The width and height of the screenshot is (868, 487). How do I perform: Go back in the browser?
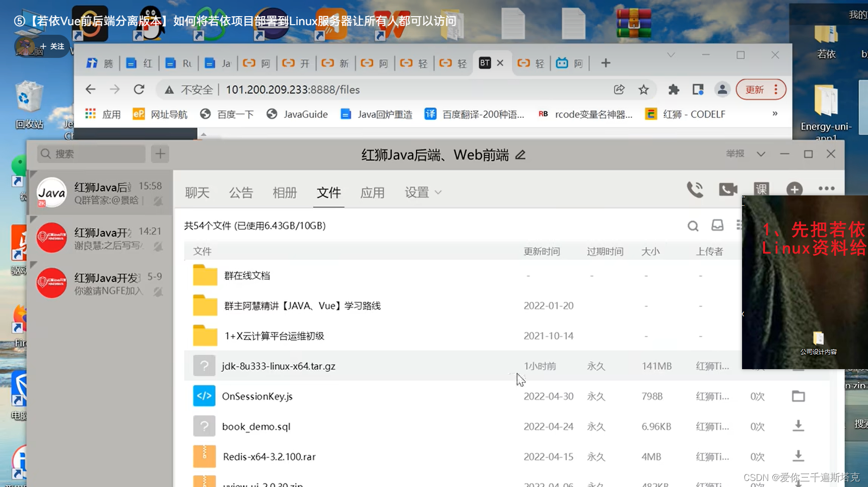[91, 90]
